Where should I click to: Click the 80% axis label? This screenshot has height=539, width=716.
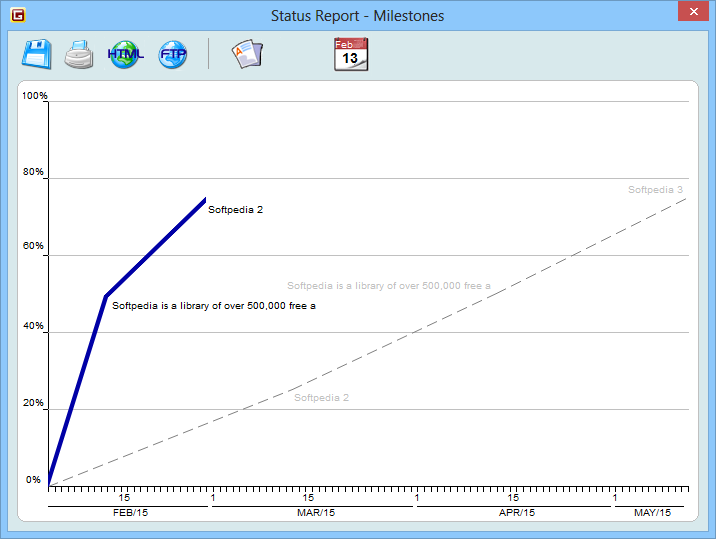(x=33, y=172)
